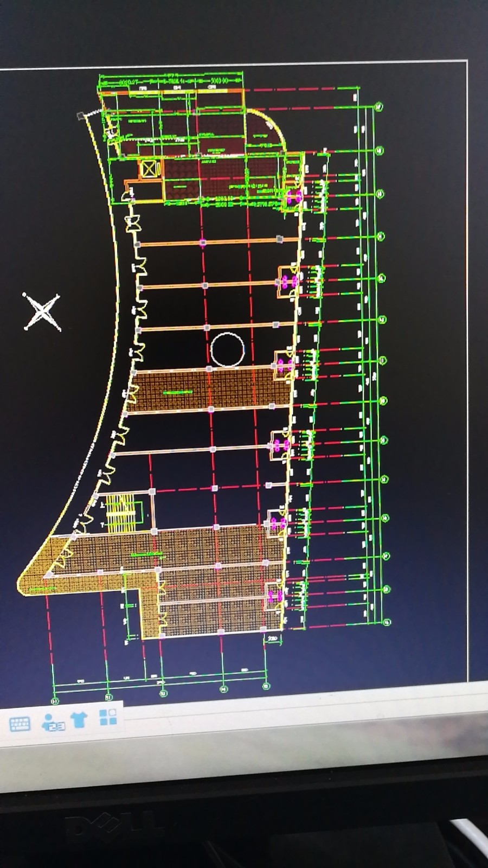488x868 pixels.
Task: Click the rightmost grid axis bubble at the bottom
Action: (266, 686)
